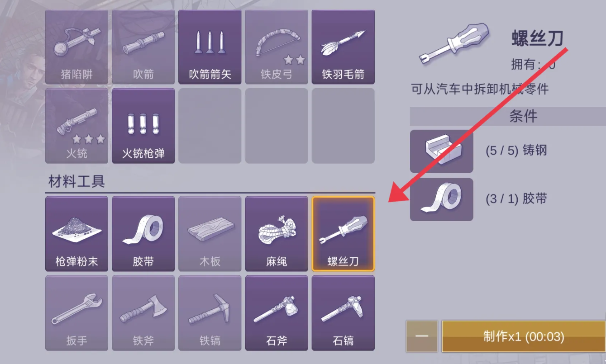
Task: Choose the 麻绳 rope tile
Action: coord(277,234)
